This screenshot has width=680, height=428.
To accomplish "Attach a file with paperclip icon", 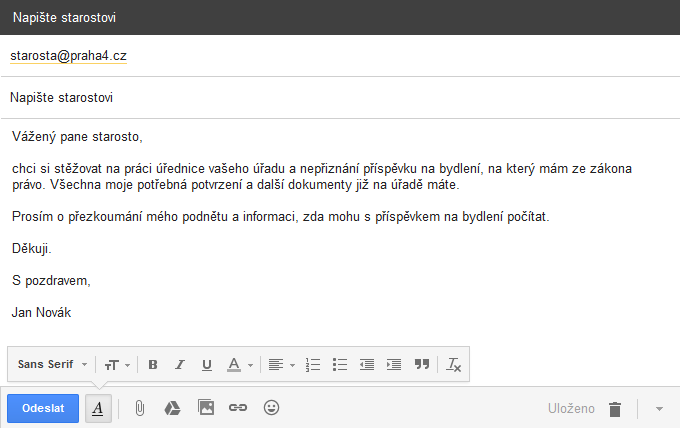I will [x=140, y=408].
